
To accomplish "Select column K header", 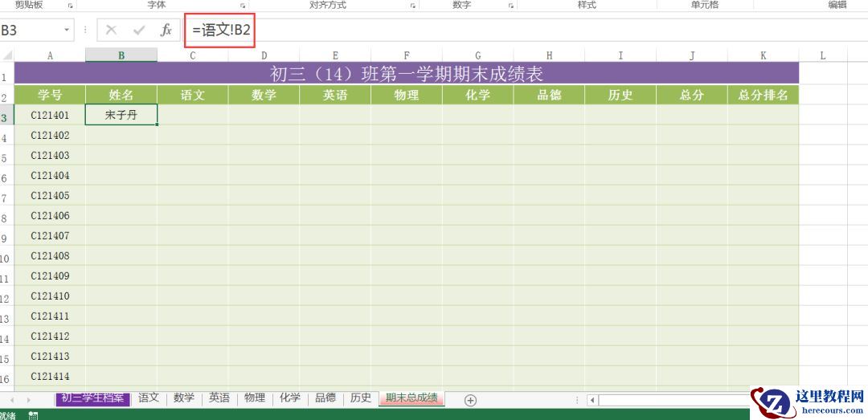I will point(764,55).
